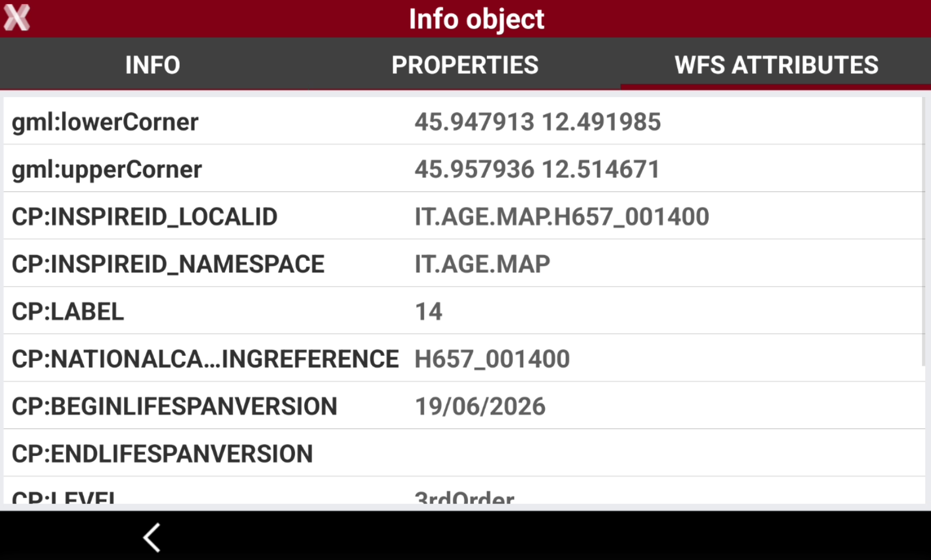This screenshot has width=931, height=560.
Task: Tap the Android back arrow icon
Action: (152, 537)
